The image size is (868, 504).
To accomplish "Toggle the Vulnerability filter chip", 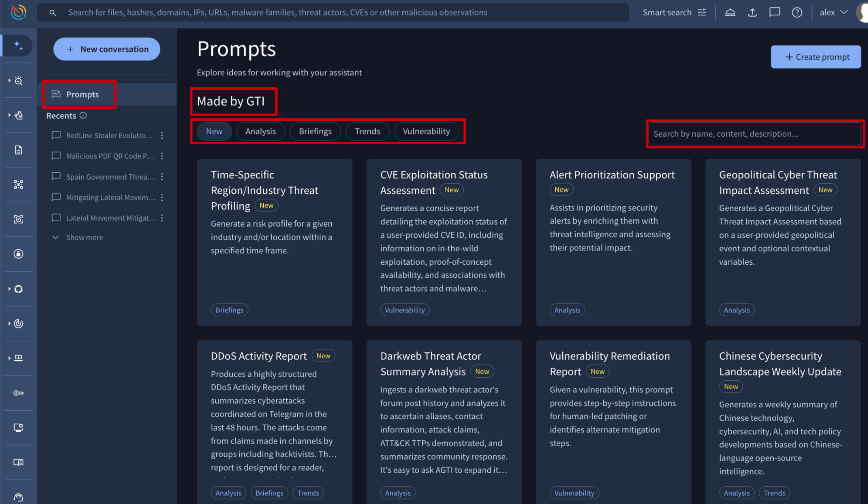I will pyautogui.click(x=426, y=131).
